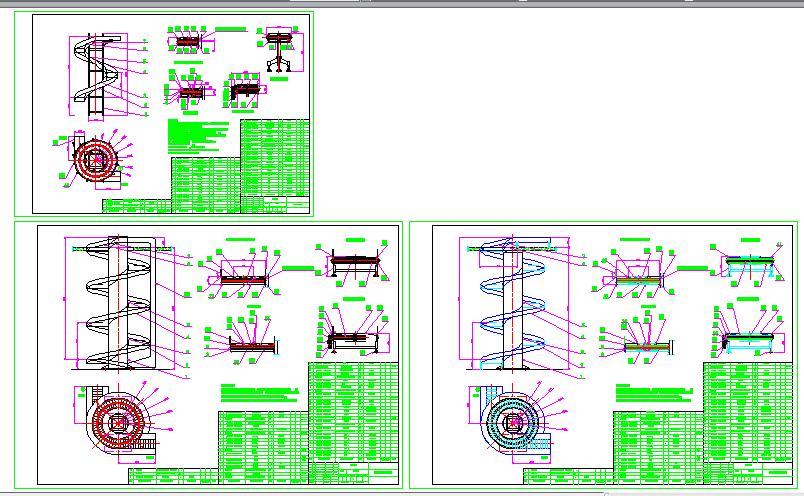Click the blue spiral elevation in the bottom-right sheet
Viewport: 804px width, 496px height.
point(513,303)
